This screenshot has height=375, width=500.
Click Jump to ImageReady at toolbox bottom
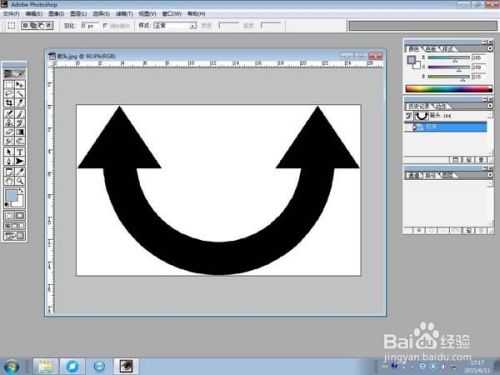coord(14,236)
